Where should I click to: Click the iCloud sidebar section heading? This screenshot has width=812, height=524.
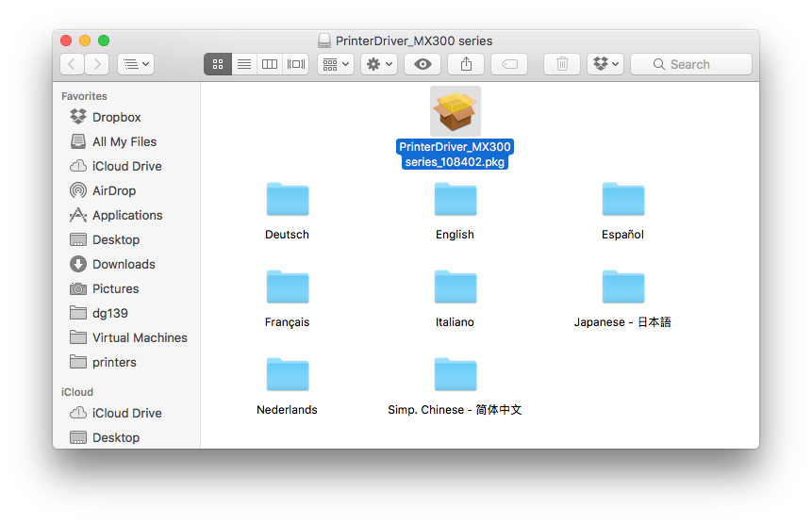click(77, 392)
